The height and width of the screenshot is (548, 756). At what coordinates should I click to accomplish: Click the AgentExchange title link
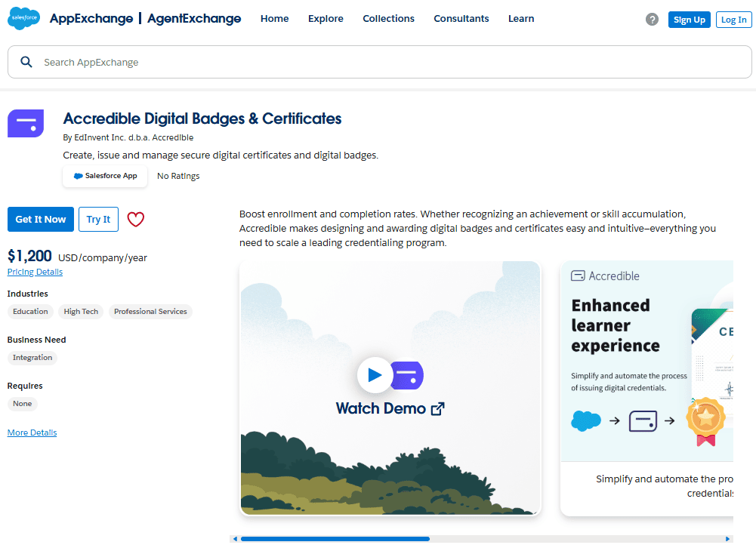pos(194,18)
